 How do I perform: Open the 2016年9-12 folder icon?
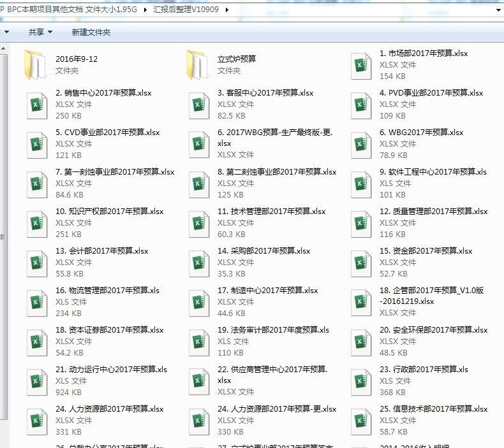[x=35, y=64]
